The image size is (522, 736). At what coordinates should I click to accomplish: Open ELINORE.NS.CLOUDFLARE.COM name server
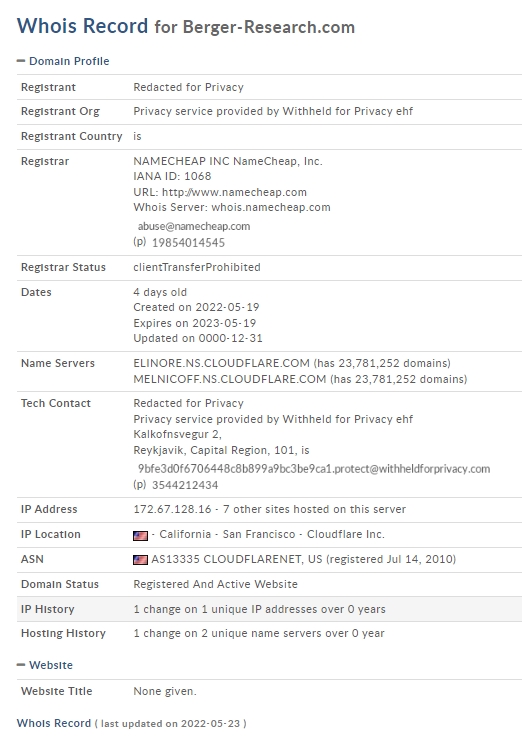tap(222, 363)
